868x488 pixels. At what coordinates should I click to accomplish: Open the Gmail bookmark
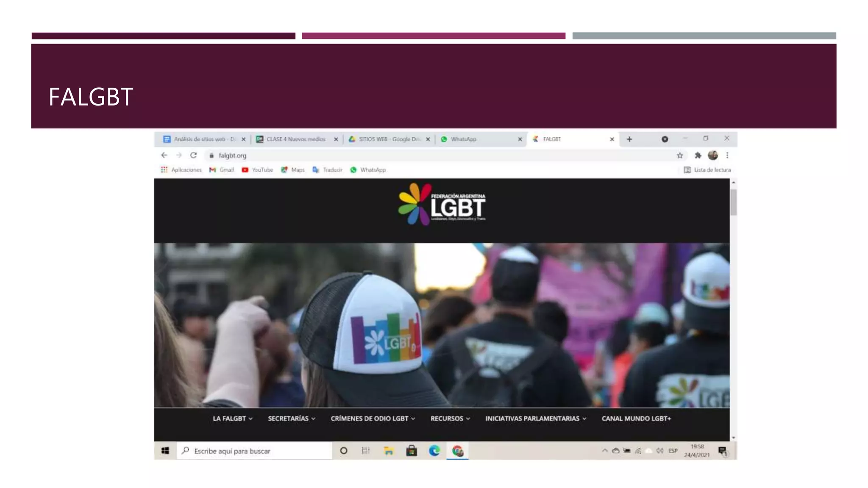tap(222, 170)
